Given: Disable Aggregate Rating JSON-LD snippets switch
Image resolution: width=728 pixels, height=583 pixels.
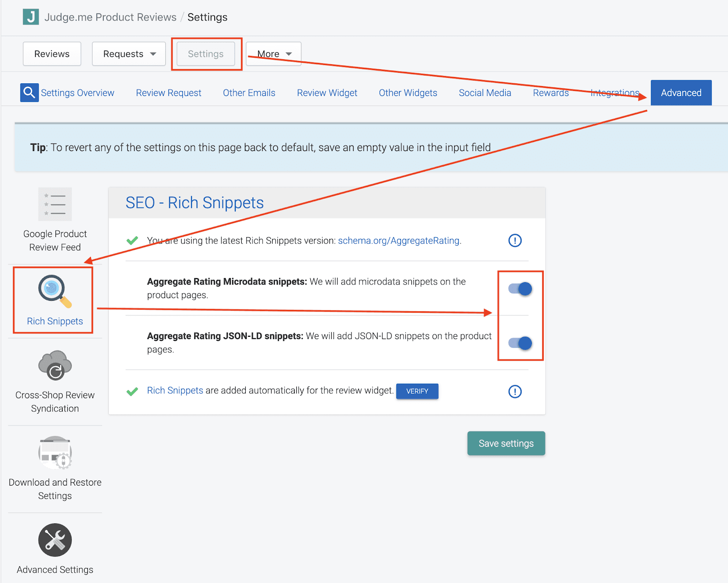Looking at the screenshot, I should [520, 343].
